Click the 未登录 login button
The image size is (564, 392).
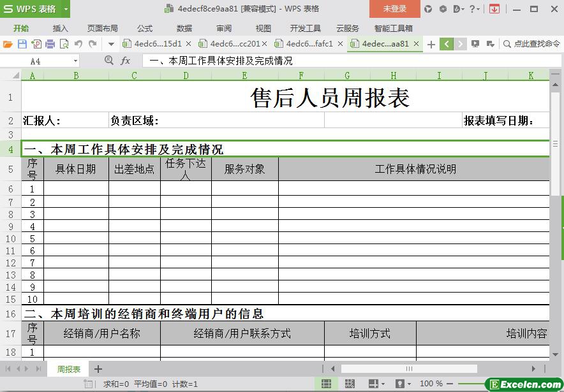coord(394,9)
